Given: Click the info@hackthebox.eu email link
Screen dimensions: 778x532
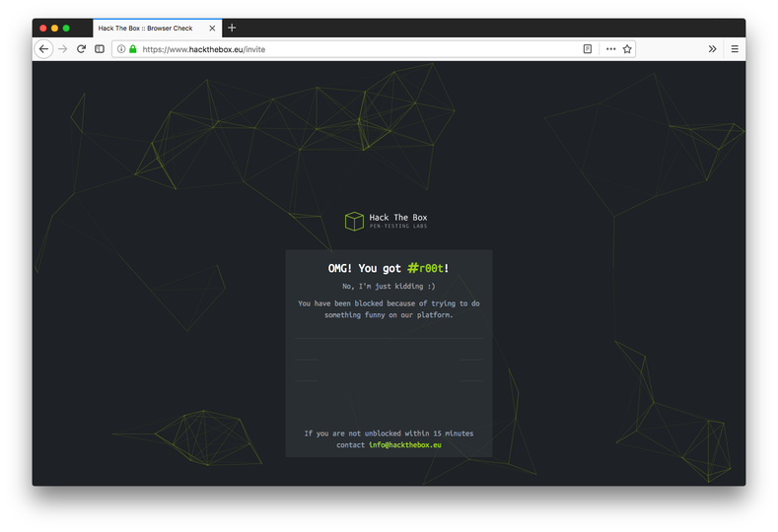Looking at the screenshot, I should click(405, 445).
